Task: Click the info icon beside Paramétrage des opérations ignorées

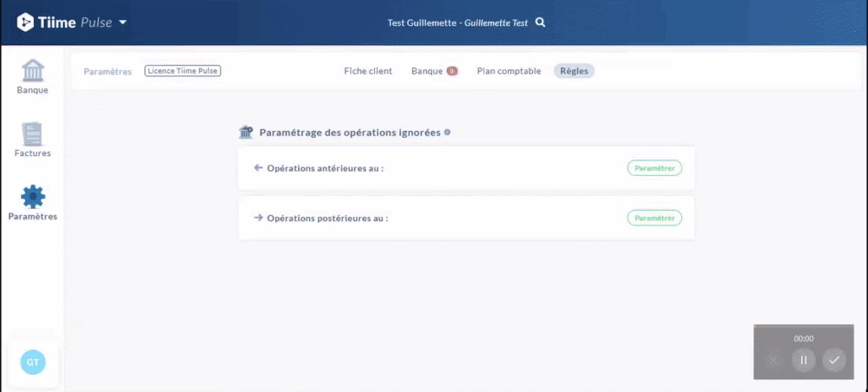Action: click(x=447, y=133)
